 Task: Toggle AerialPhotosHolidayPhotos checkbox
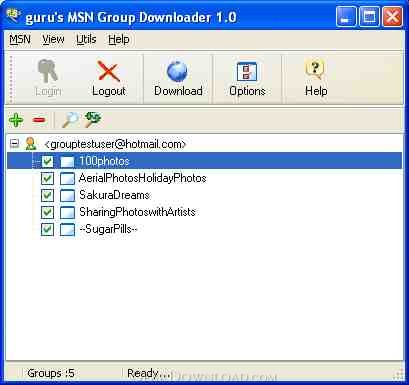[47, 178]
